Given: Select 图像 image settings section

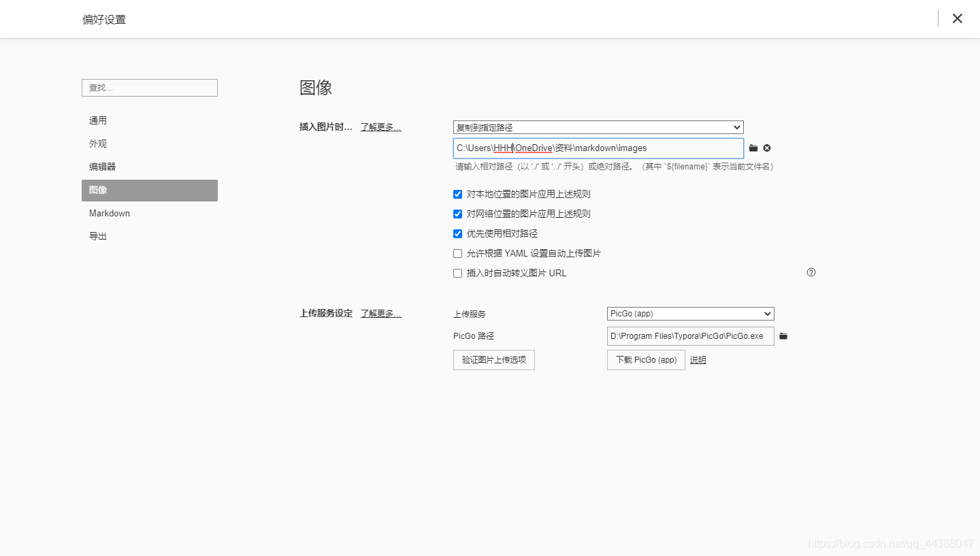Looking at the screenshot, I should [x=150, y=191].
